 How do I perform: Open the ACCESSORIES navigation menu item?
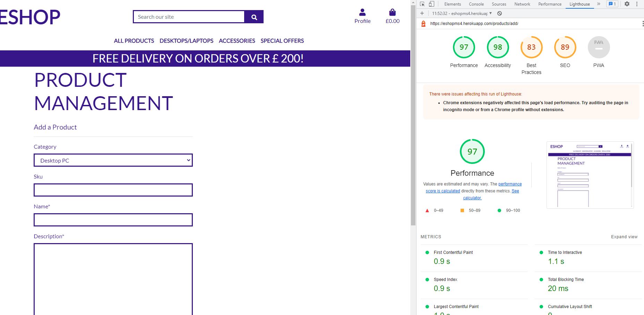[x=237, y=41]
